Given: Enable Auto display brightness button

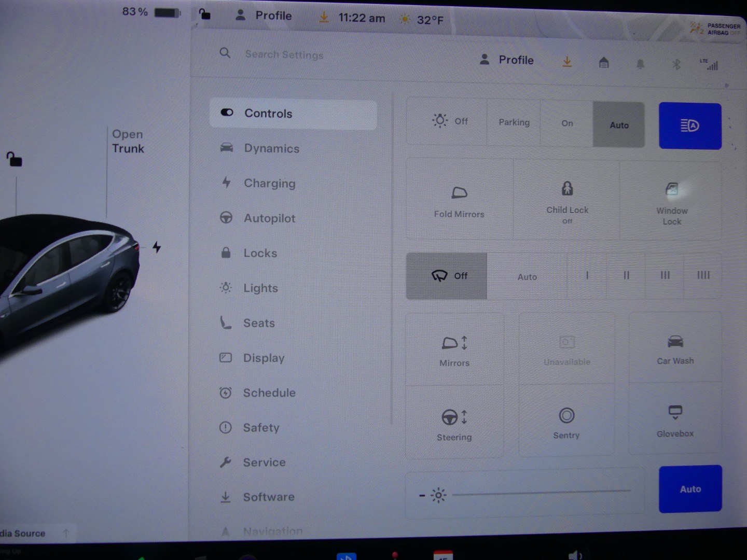Looking at the screenshot, I should pyautogui.click(x=690, y=489).
